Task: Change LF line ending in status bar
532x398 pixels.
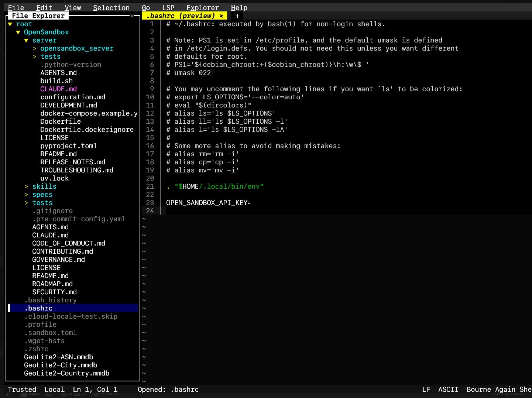Action: click(x=426, y=390)
